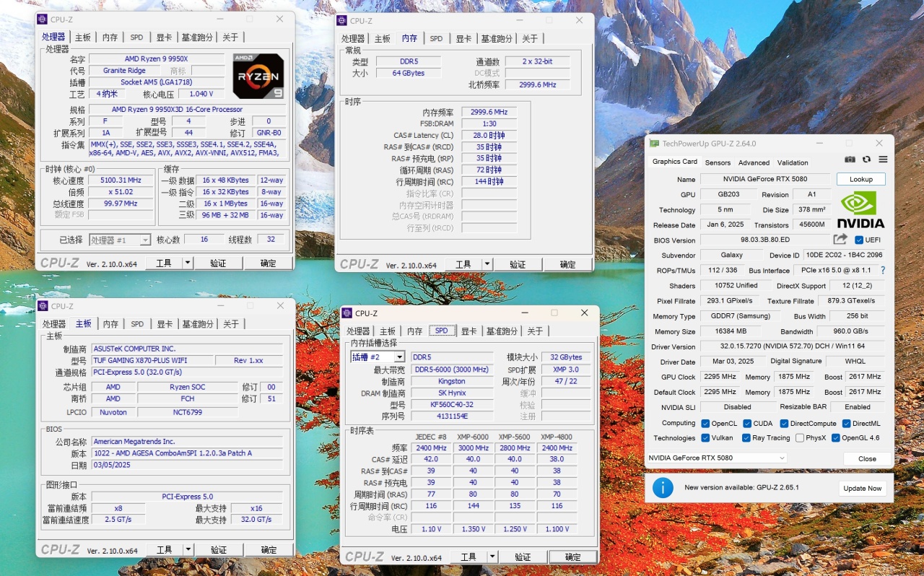Click the XMP-6000 column header
The width and height of the screenshot is (924, 576).
pos(473,437)
